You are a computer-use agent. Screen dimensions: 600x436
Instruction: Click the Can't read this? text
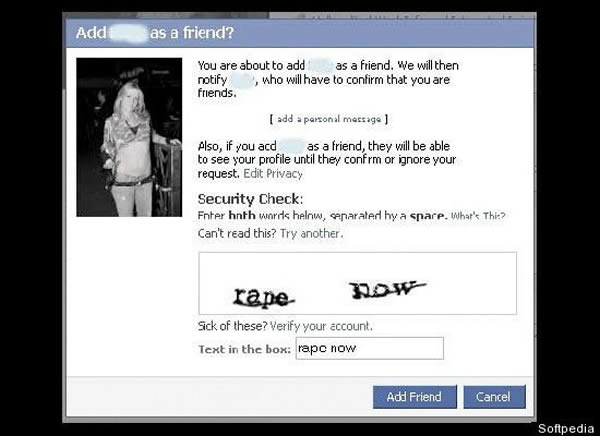[x=237, y=233]
